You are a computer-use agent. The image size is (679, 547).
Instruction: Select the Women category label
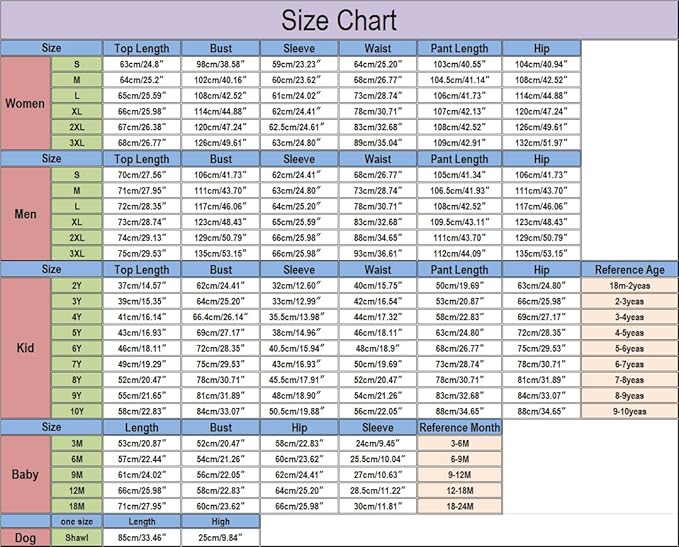(25, 104)
